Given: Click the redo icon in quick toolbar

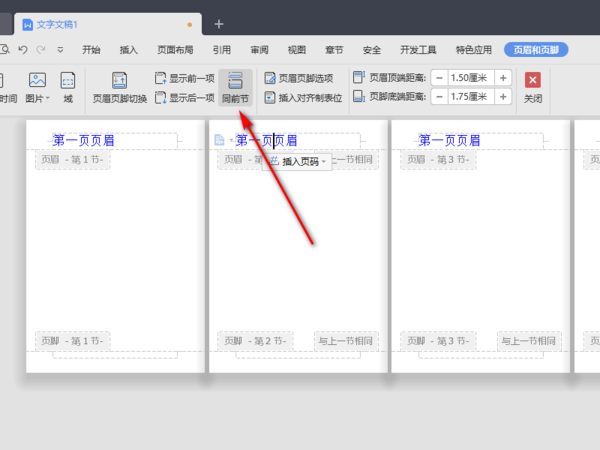Looking at the screenshot, I should 41,50.
